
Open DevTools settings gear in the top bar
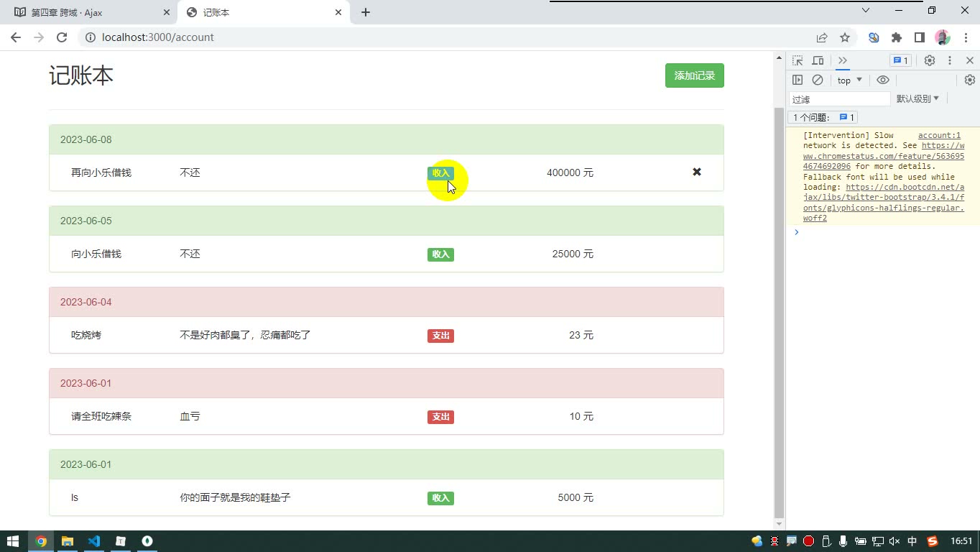pos(929,60)
